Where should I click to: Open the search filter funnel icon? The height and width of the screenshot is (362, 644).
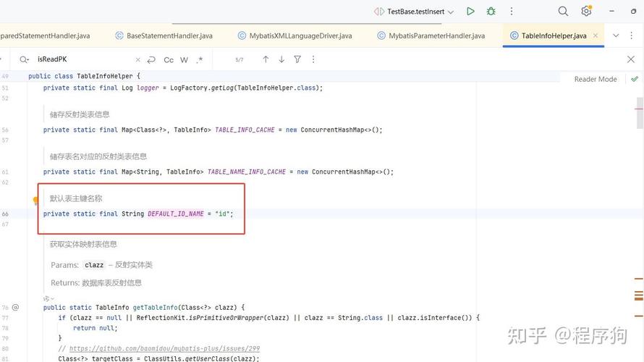click(297, 59)
